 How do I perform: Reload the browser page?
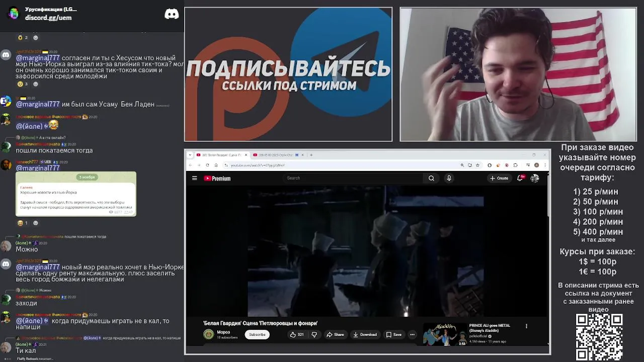click(207, 165)
